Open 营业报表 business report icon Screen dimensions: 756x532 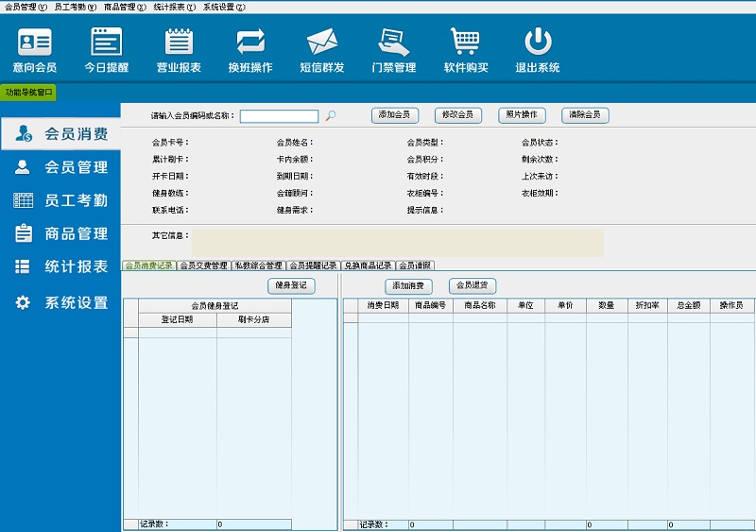click(x=179, y=50)
